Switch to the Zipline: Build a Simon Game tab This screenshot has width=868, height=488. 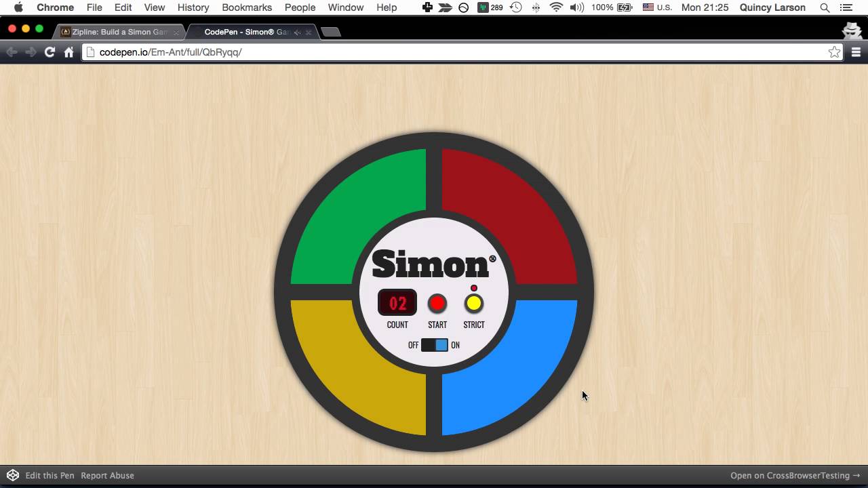[119, 32]
